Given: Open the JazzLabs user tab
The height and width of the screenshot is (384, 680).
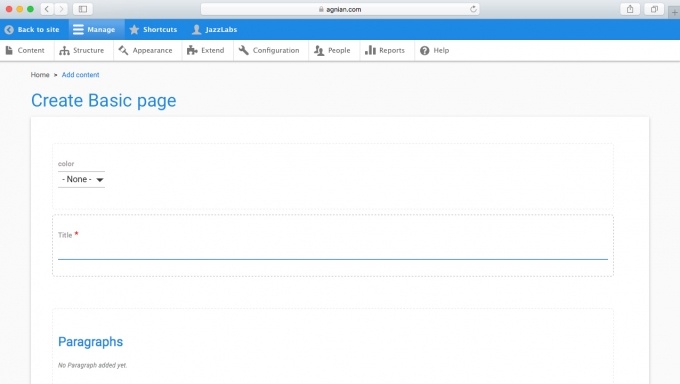Looking at the screenshot, I should coord(215,30).
